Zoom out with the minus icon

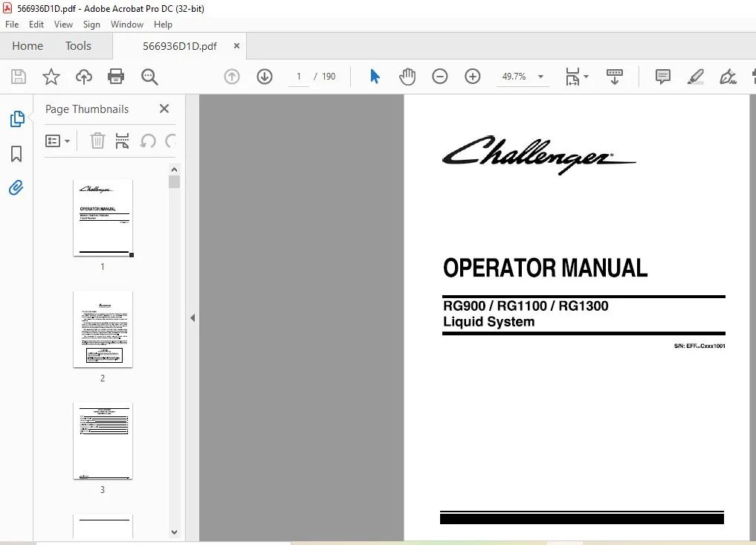click(440, 77)
